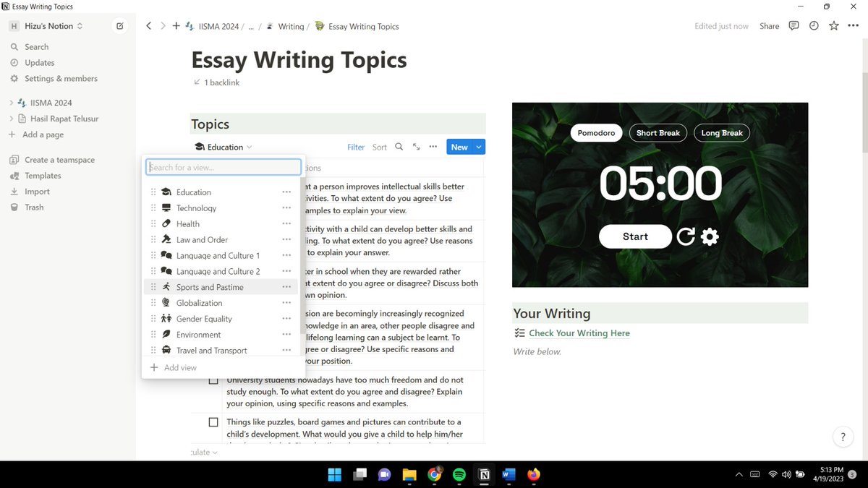868x488 pixels.
Task: Open the Filter option
Action: 356,147
